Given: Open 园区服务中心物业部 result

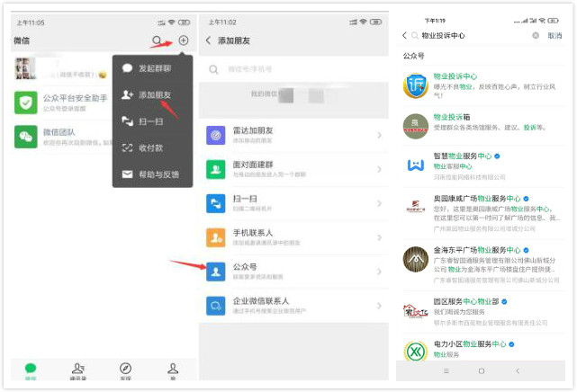Looking at the screenshot, I should click(482, 312).
